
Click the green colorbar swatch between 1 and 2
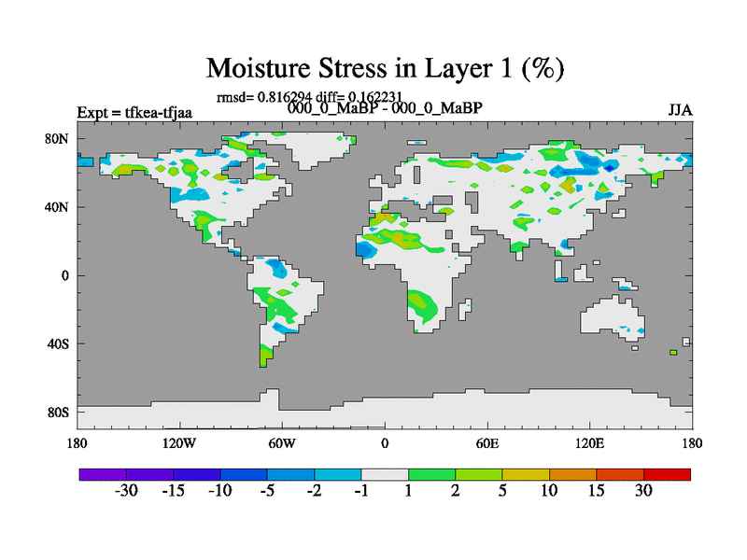pos(431,475)
